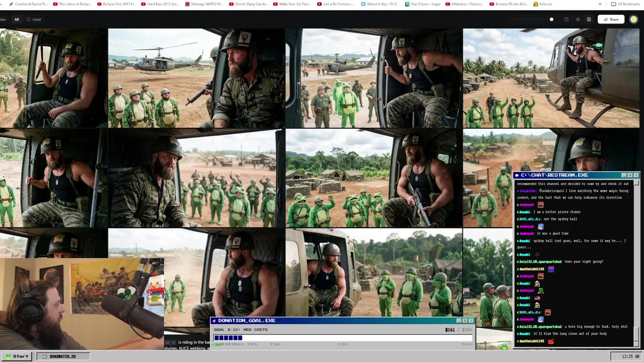This screenshot has height=362, width=644.
Task: Open the 'Defqon One 2013' bookmark
Action: pyautogui.click(x=116, y=4)
